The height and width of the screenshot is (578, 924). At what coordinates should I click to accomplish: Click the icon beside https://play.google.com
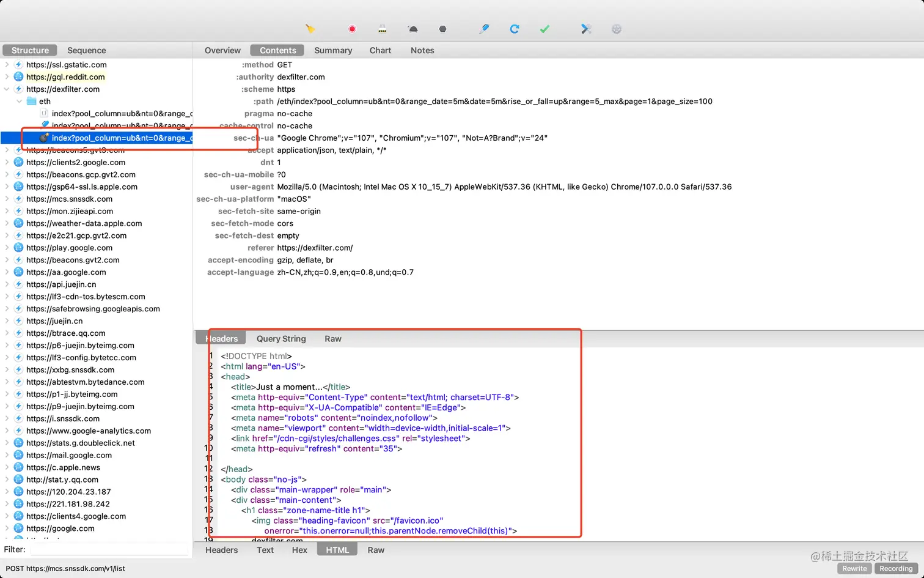click(18, 248)
